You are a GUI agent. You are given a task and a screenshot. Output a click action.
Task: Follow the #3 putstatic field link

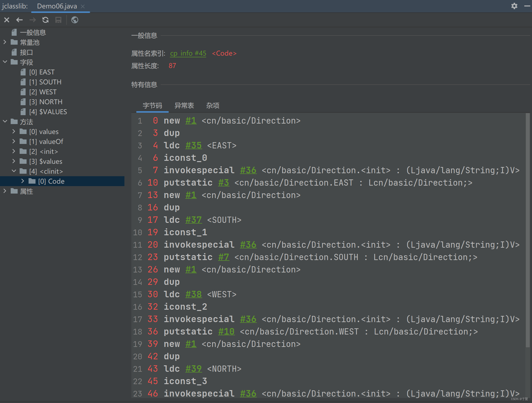coord(223,183)
